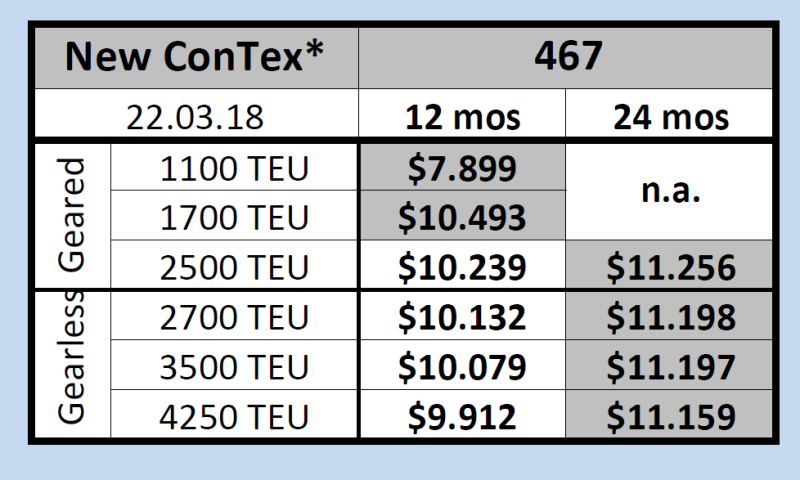This screenshot has height=480, width=800.
Task: Click the $9.912 rate cell
Action: point(462,414)
